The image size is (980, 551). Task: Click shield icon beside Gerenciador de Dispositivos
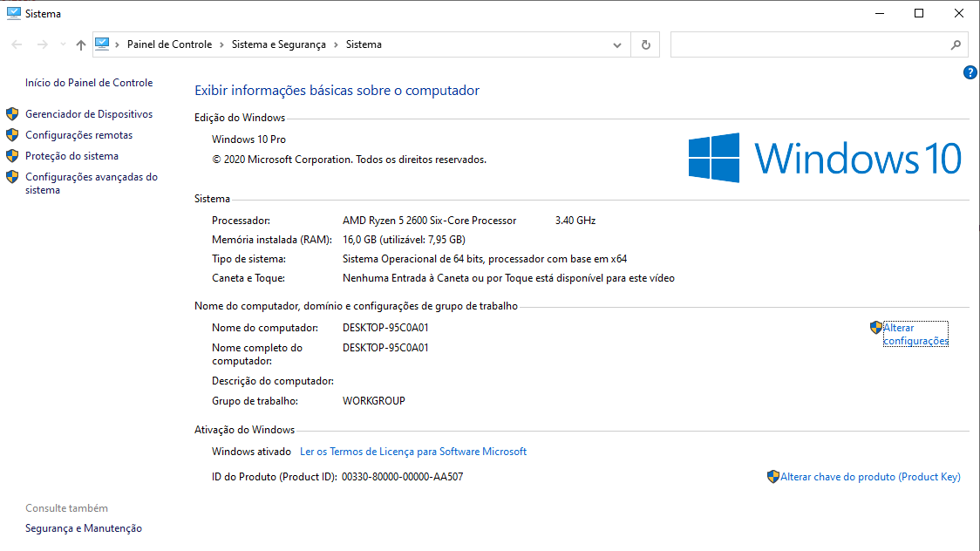click(x=12, y=113)
